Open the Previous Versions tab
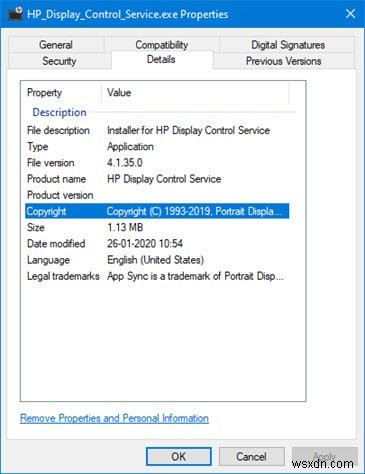This screenshot has width=365, height=474. tap(284, 61)
